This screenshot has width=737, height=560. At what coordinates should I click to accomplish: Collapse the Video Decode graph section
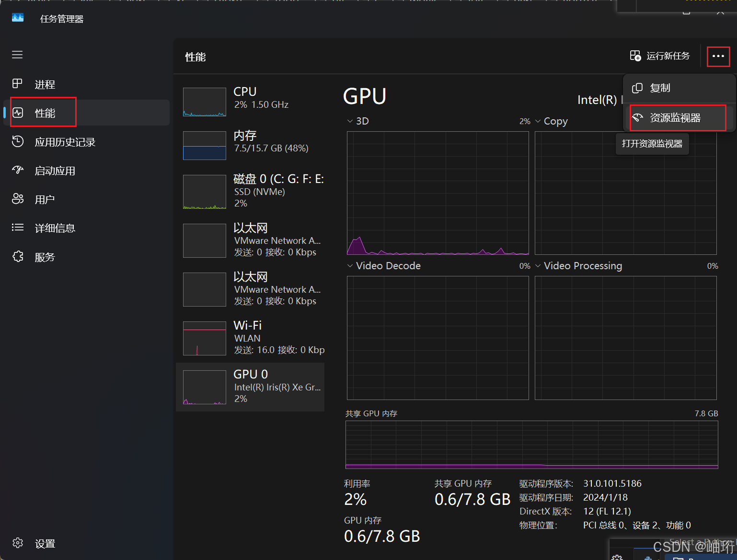pyautogui.click(x=350, y=265)
